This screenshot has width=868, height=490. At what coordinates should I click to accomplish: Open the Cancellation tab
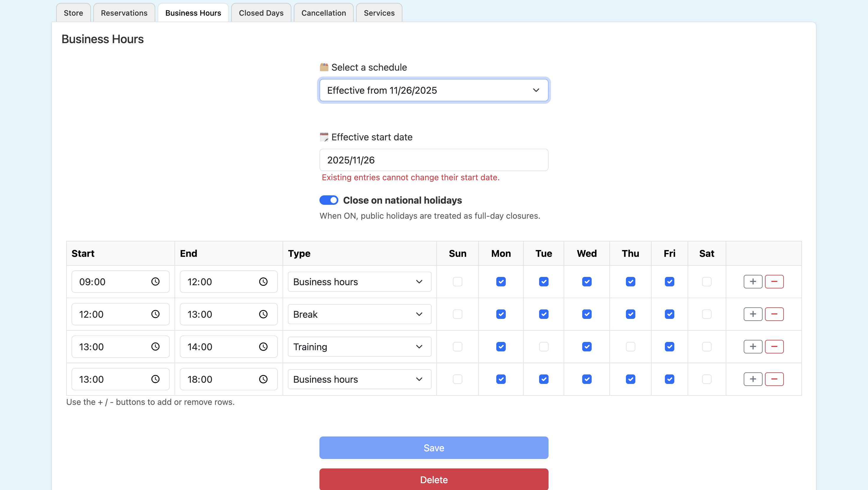(324, 13)
